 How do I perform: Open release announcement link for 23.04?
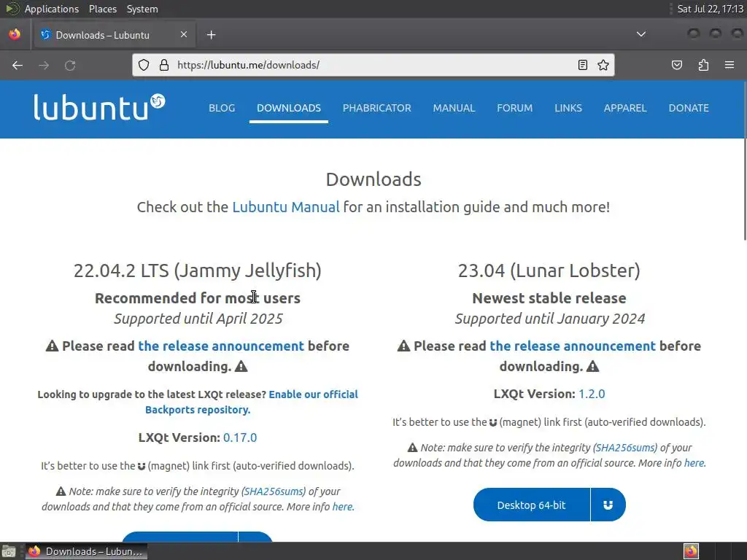click(573, 346)
